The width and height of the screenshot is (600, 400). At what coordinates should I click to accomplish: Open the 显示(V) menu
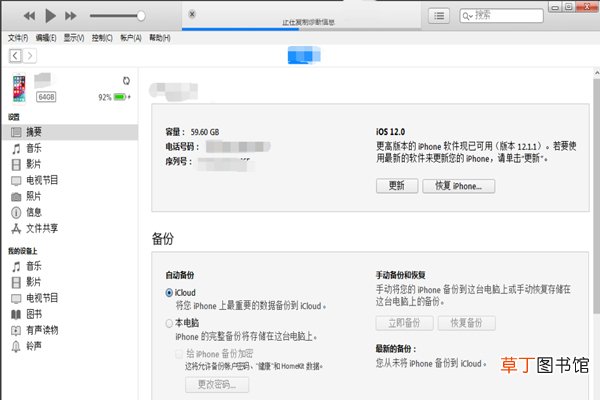click(74, 38)
